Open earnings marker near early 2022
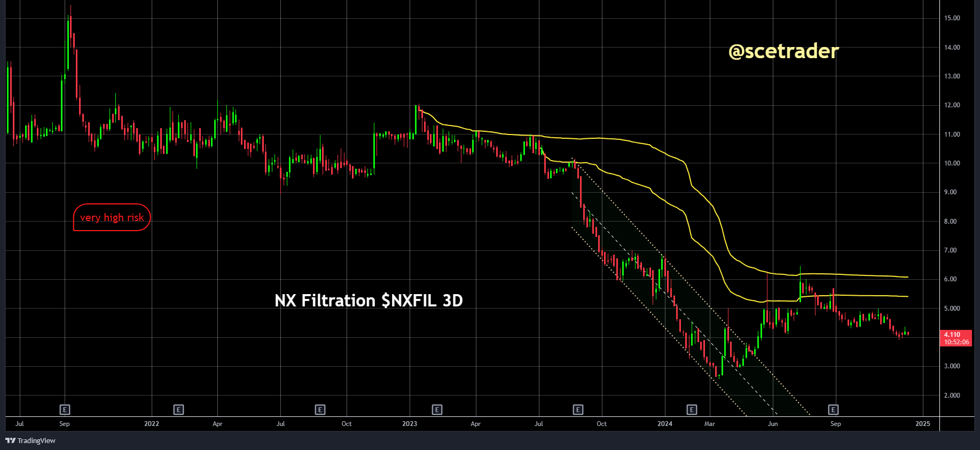This screenshot has width=980, height=450. 179,410
